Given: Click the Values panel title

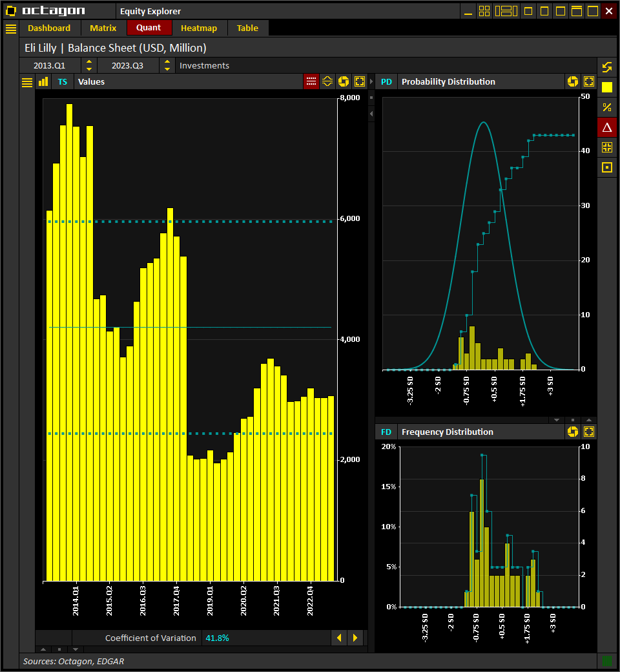Looking at the screenshot, I should pyautogui.click(x=91, y=82).
